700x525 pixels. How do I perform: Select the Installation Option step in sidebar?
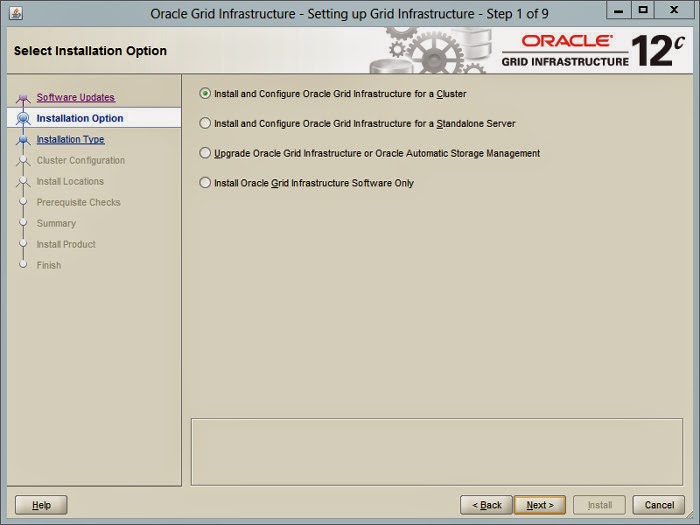point(94,118)
